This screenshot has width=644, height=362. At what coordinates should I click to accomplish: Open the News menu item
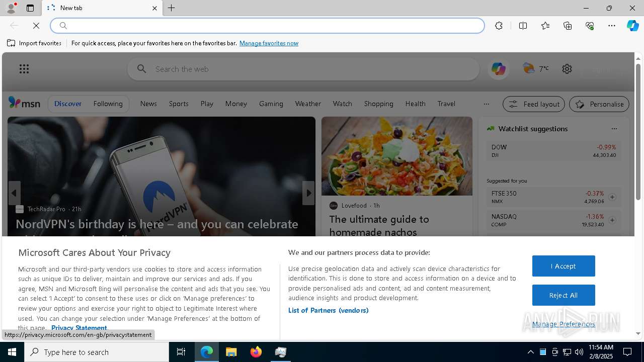[148, 104]
